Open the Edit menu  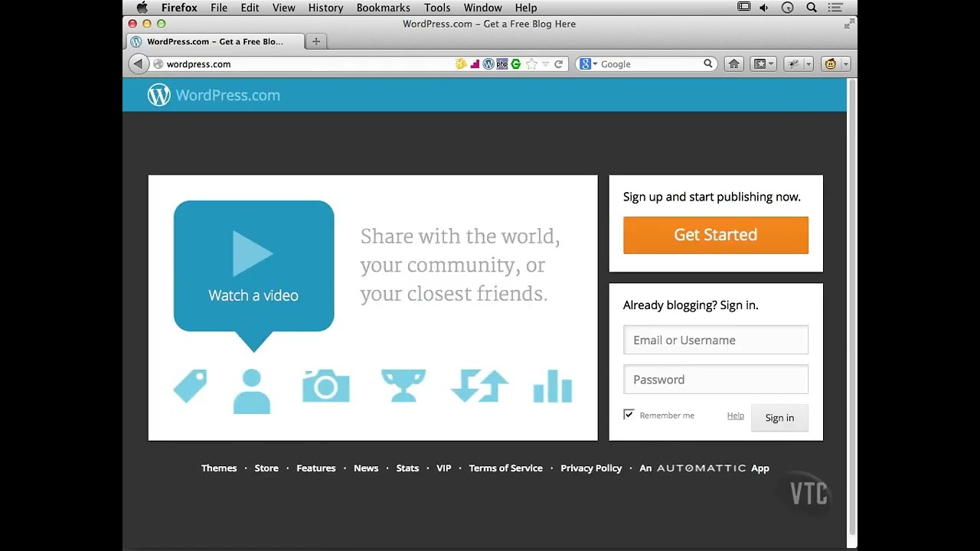250,8
